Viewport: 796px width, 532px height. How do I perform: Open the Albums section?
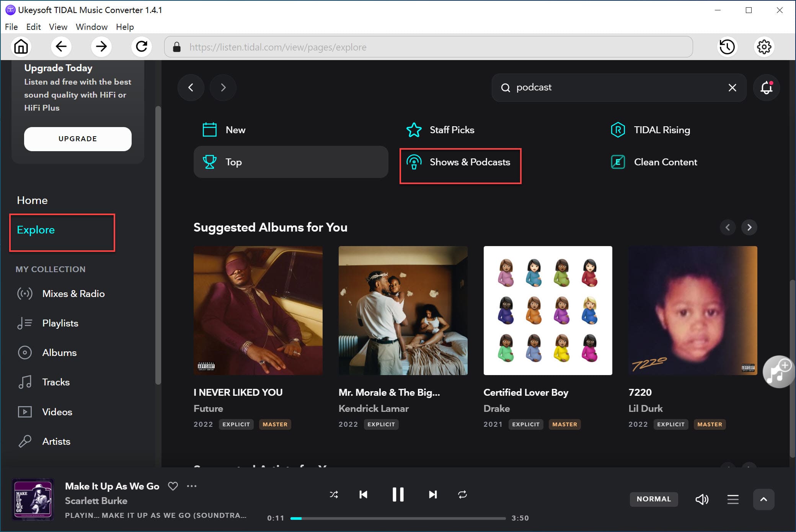[x=59, y=352]
